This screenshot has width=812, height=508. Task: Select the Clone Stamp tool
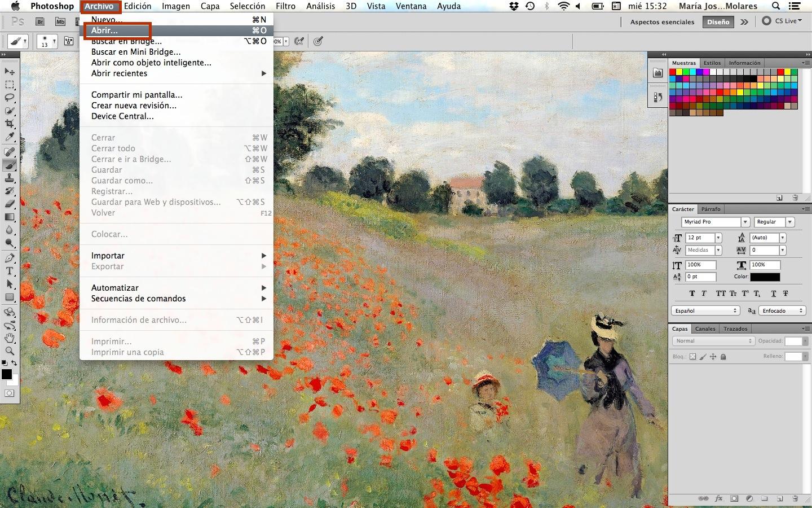[x=10, y=178]
